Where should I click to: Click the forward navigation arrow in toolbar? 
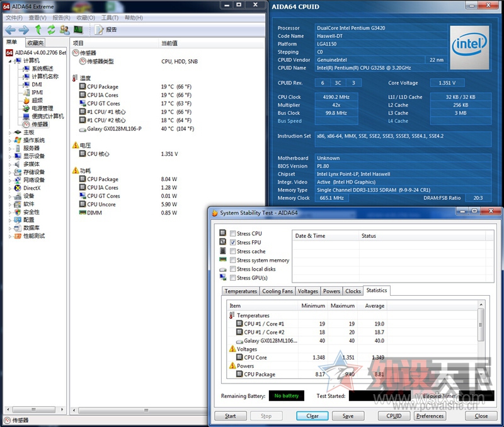(x=23, y=30)
